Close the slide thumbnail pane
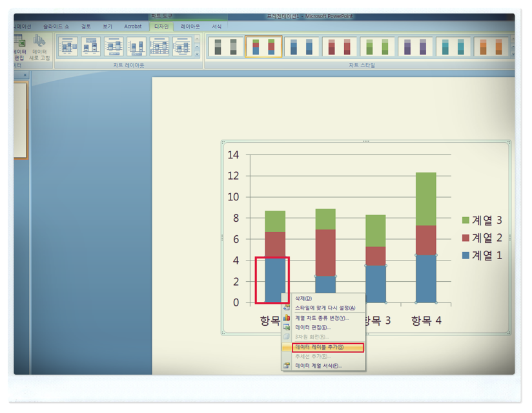The image size is (532, 413). tap(25, 76)
